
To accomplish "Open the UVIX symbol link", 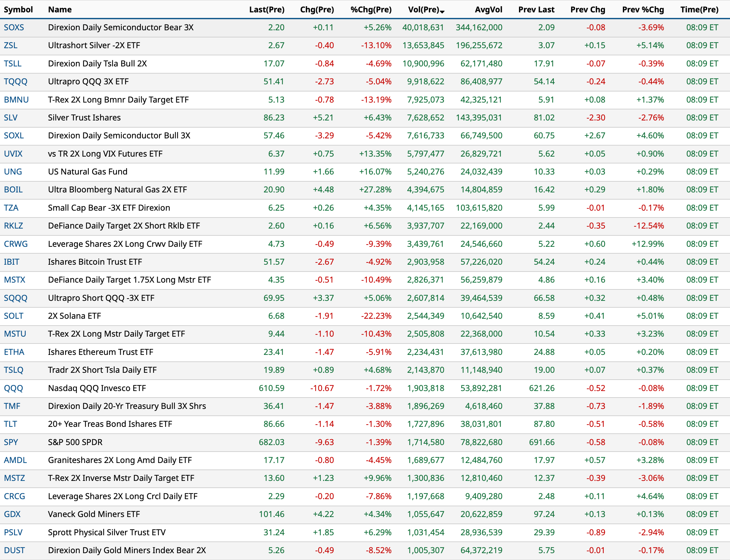I will (x=13, y=154).
